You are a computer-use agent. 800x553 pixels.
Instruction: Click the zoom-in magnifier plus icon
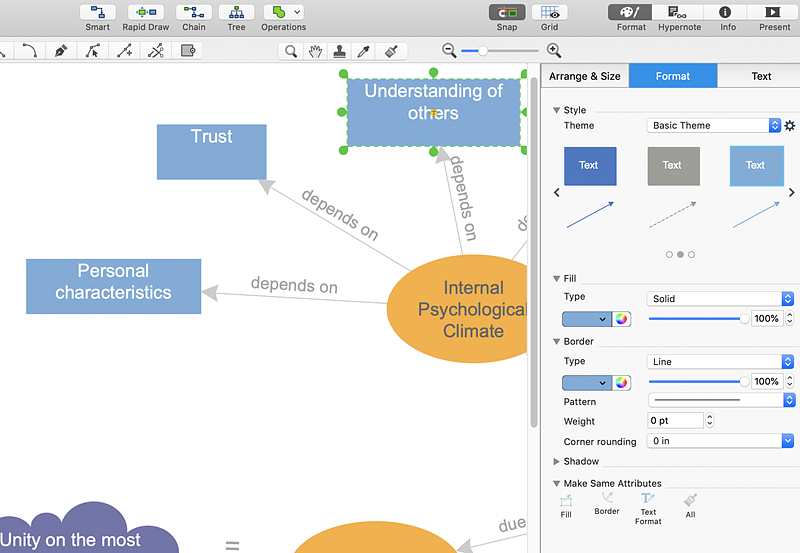tap(553, 50)
